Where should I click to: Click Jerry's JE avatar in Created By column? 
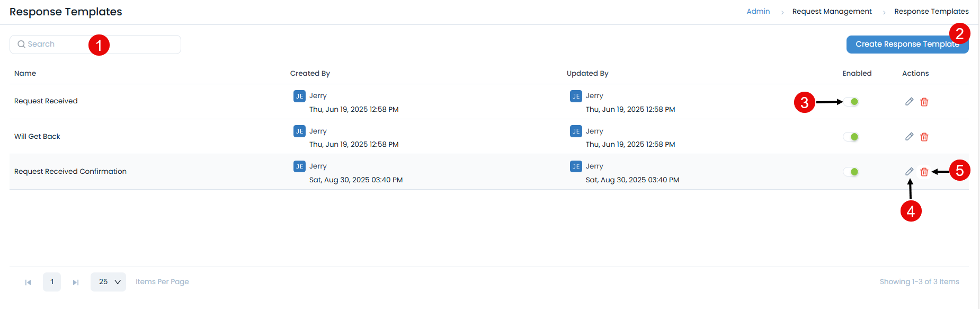(299, 95)
